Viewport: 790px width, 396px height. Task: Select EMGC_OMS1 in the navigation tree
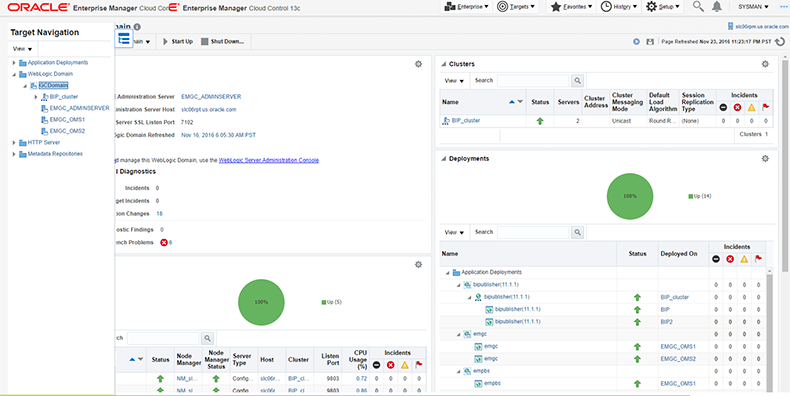click(x=67, y=119)
